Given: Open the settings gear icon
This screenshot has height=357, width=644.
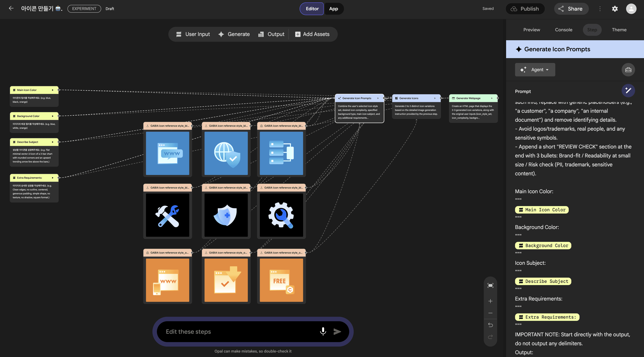Looking at the screenshot, I should click(615, 9).
